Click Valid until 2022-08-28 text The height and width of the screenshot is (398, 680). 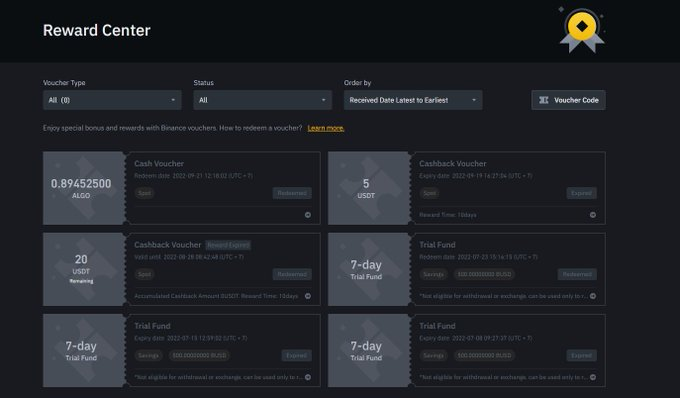(x=189, y=257)
